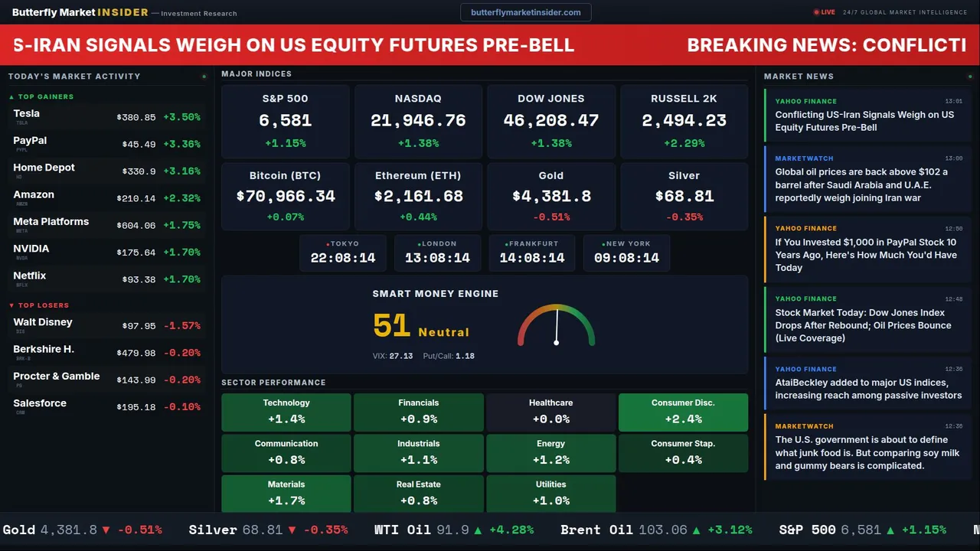
Task: Open the oil prices above $102 headline
Action: coord(865,184)
